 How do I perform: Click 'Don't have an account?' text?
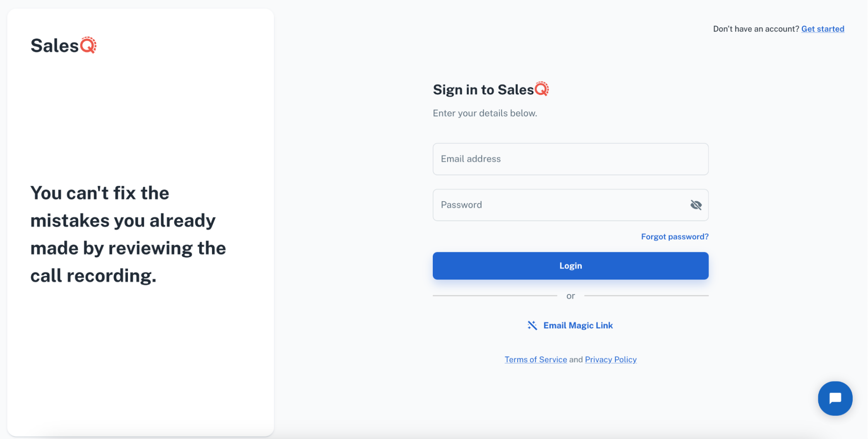pos(756,29)
